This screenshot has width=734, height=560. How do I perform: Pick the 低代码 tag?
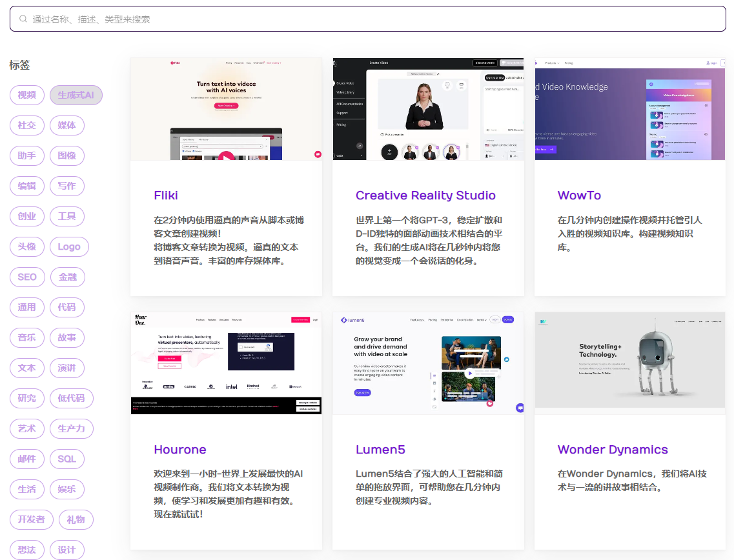(71, 399)
